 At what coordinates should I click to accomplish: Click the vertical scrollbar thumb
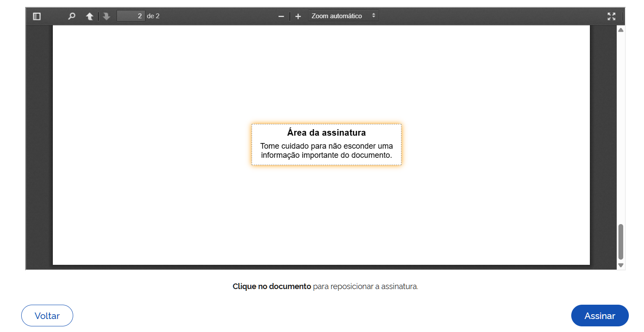tap(621, 242)
